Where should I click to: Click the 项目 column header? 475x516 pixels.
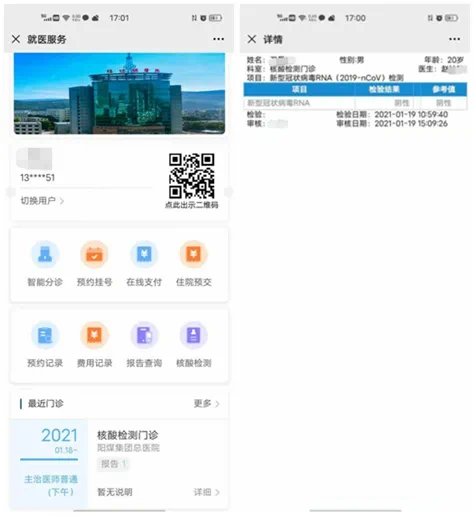click(299, 89)
